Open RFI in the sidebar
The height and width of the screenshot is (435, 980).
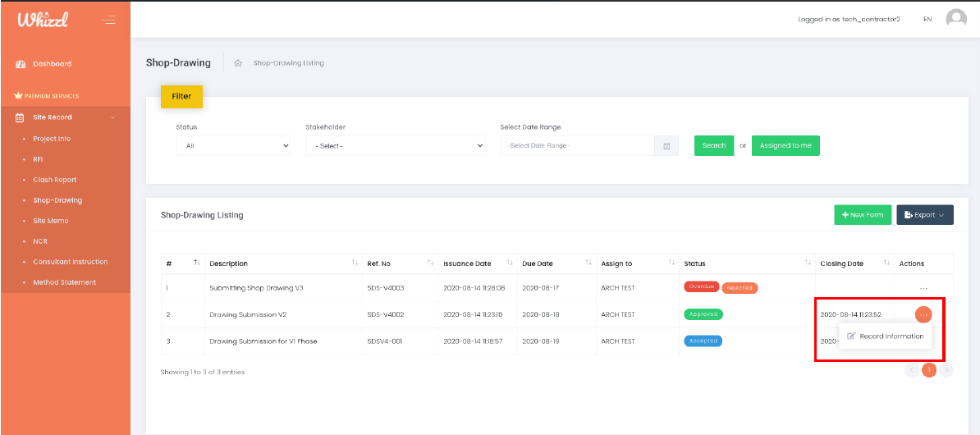point(38,159)
